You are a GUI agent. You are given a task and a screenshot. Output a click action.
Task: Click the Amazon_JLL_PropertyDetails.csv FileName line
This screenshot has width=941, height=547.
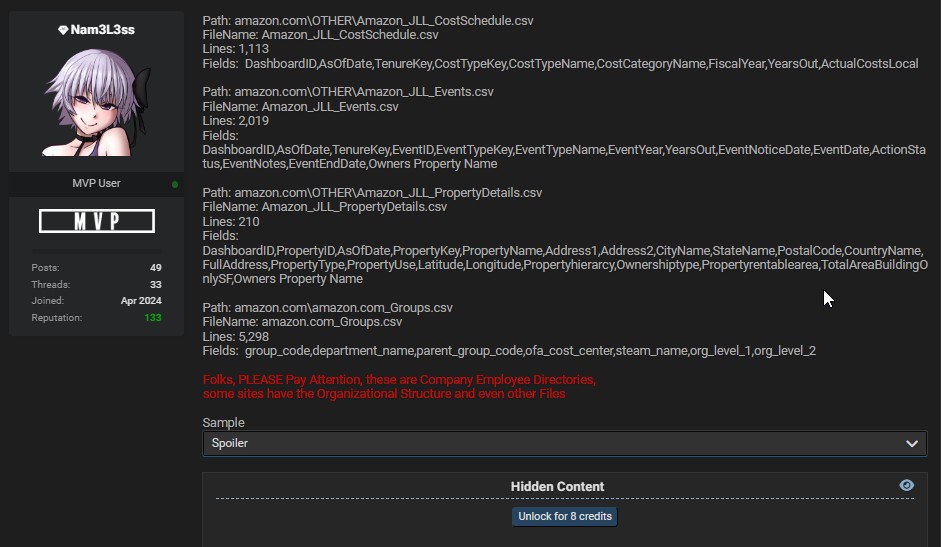pos(325,207)
